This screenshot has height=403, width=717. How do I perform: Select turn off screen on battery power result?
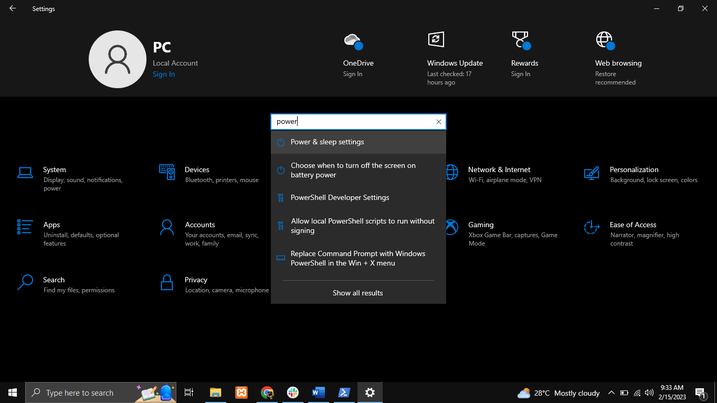pos(358,170)
